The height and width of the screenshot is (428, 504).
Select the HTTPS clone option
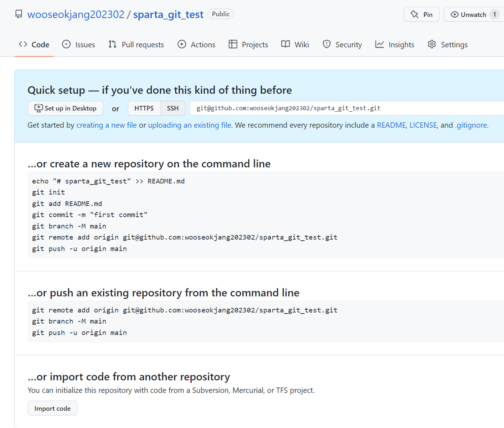coord(144,108)
